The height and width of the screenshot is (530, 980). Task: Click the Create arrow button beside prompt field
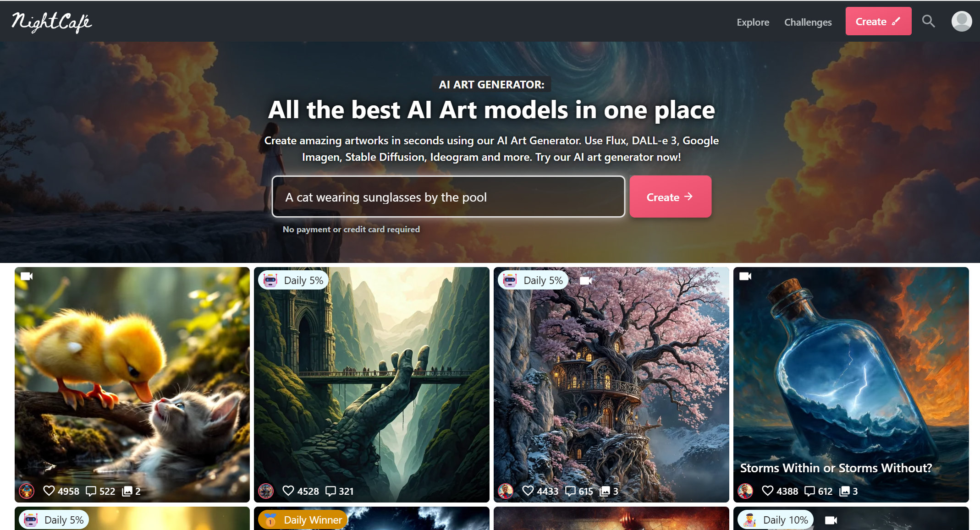click(670, 197)
